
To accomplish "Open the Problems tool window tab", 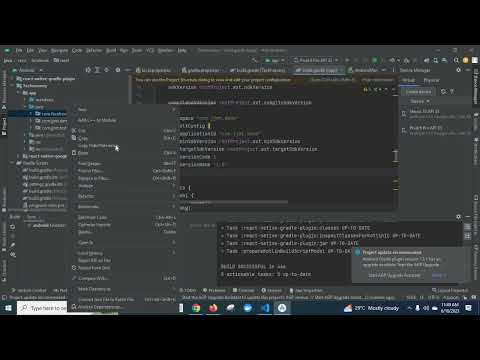I will coord(214,290).
